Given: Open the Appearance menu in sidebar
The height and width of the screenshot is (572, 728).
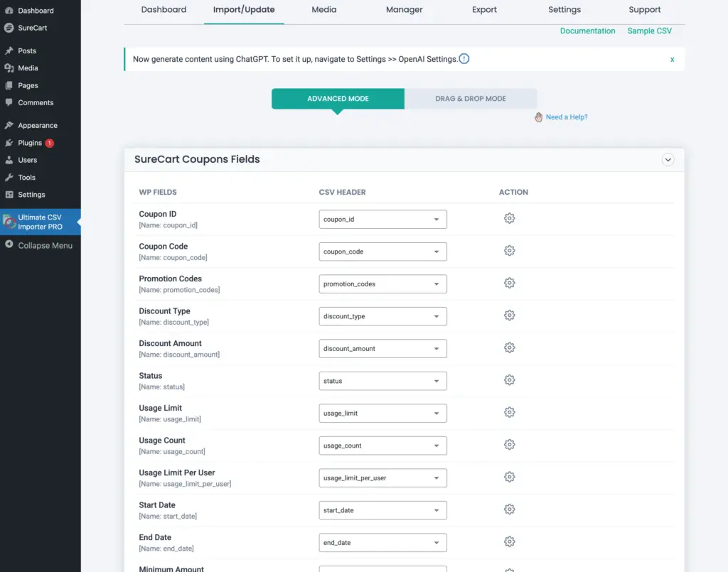Looking at the screenshot, I should tap(37, 126).
